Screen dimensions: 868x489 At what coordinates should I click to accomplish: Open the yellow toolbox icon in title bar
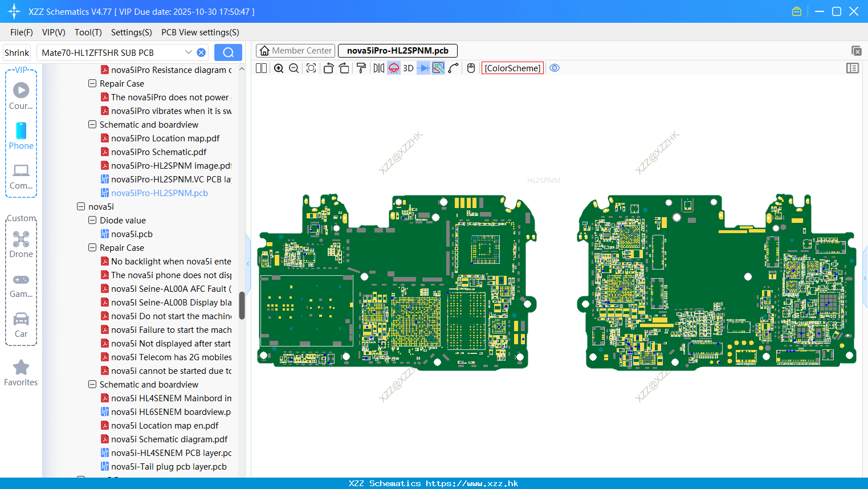point(797,11)
